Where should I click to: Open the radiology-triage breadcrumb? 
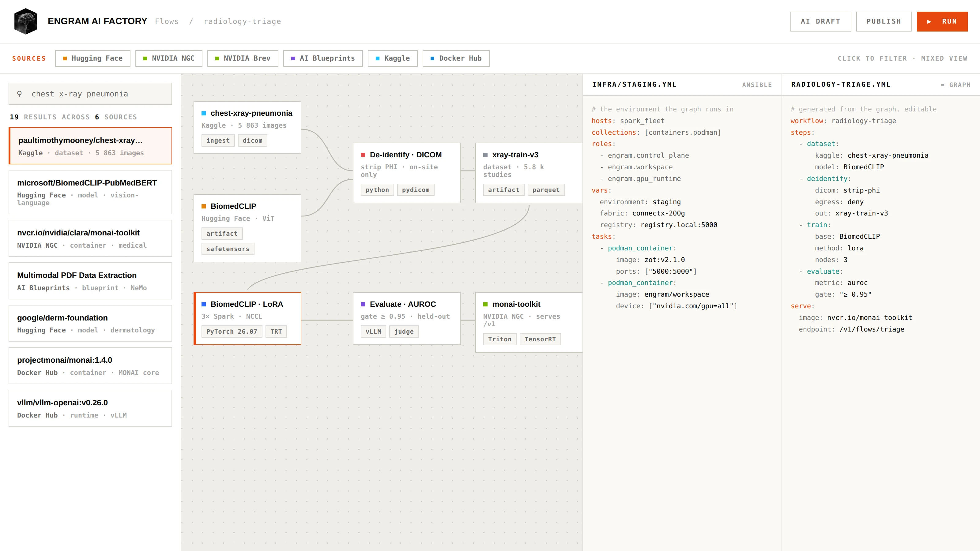coord(242,21)
